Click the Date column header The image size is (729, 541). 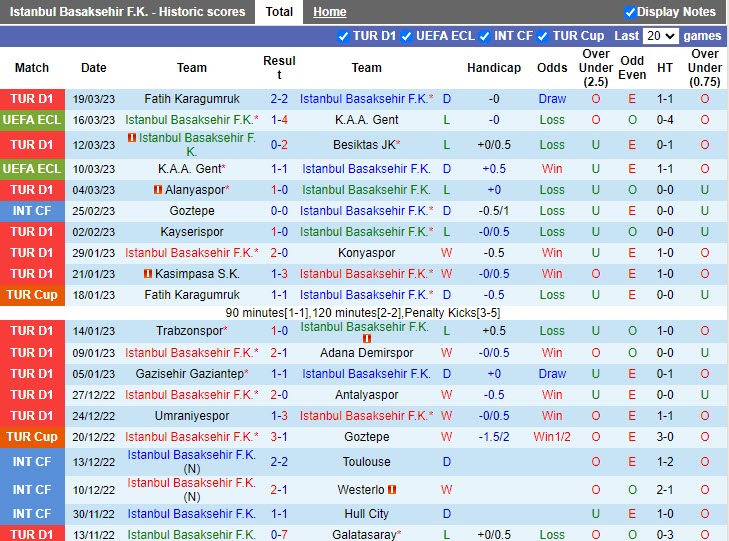[x=93, y=68]
